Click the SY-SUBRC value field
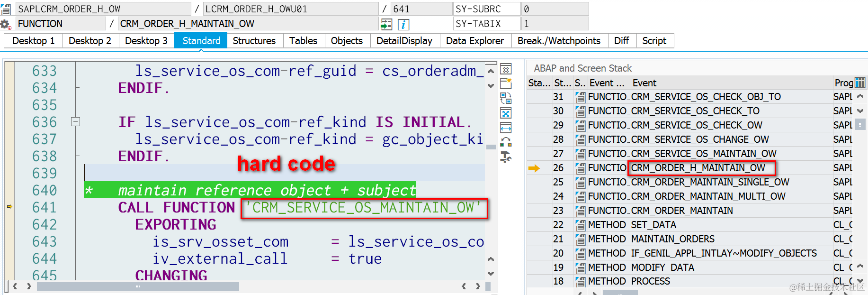868x295 pixels. [x=555, y=9]
